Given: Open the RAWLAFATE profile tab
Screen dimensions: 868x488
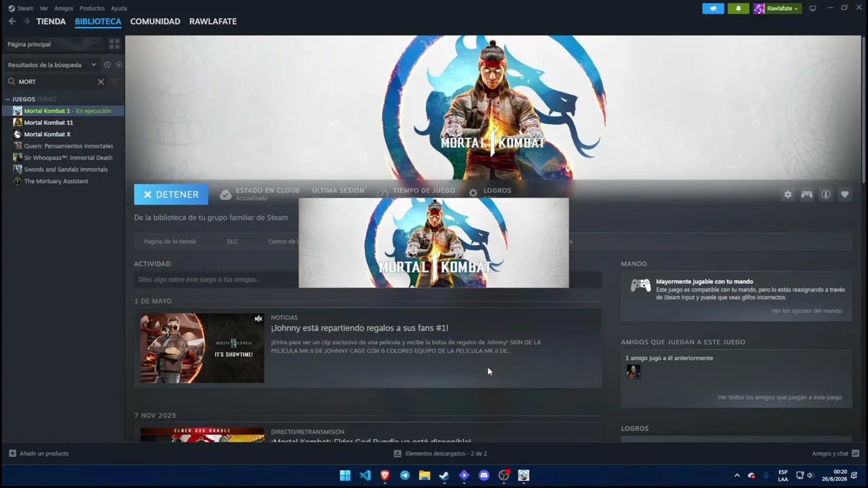Looking at the screenshot, I should (x=213, y=22).
